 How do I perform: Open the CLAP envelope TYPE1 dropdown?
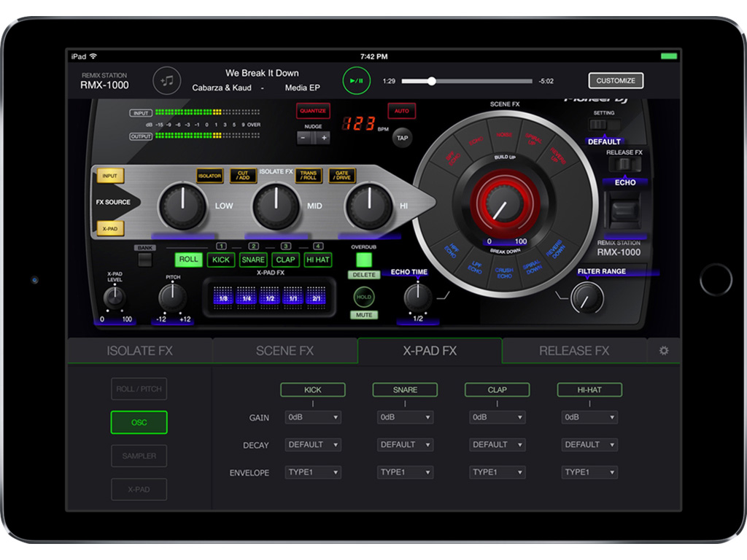pyautogui.click(x=497, y=472)
